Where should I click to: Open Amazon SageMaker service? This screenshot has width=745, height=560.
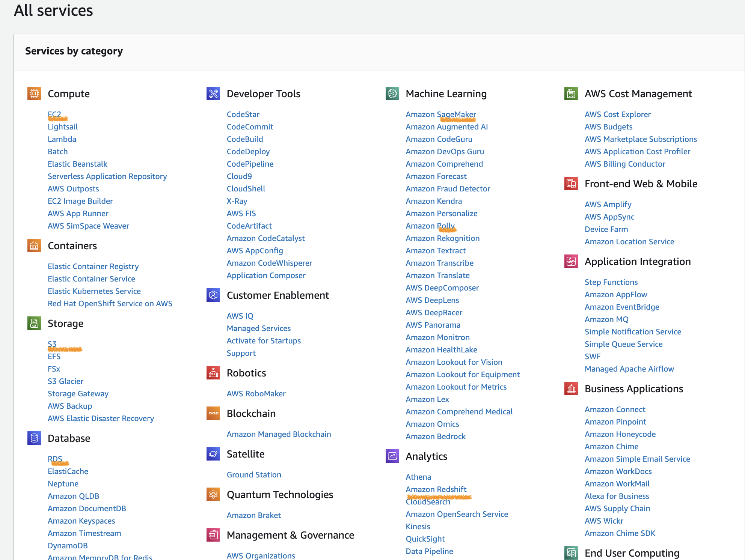tap(440, 114)
